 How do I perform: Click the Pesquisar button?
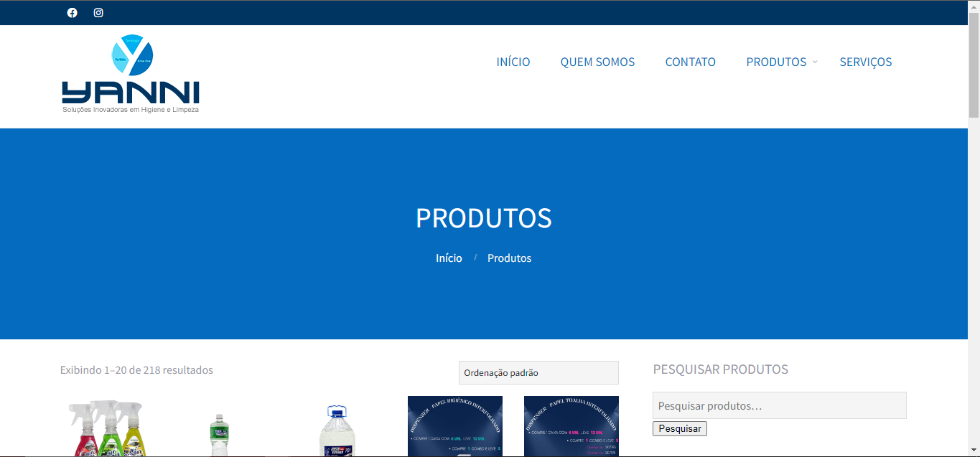tap(680, 428)
